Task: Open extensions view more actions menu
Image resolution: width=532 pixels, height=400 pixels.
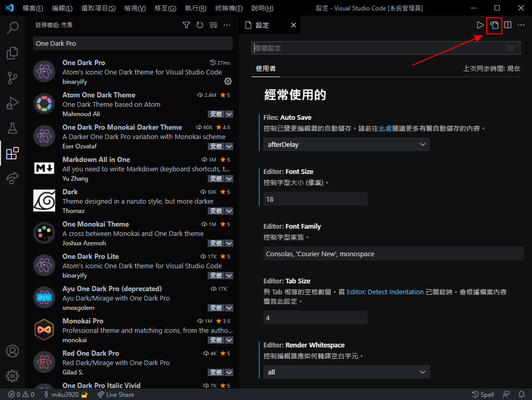Action: tap(227, 25)
